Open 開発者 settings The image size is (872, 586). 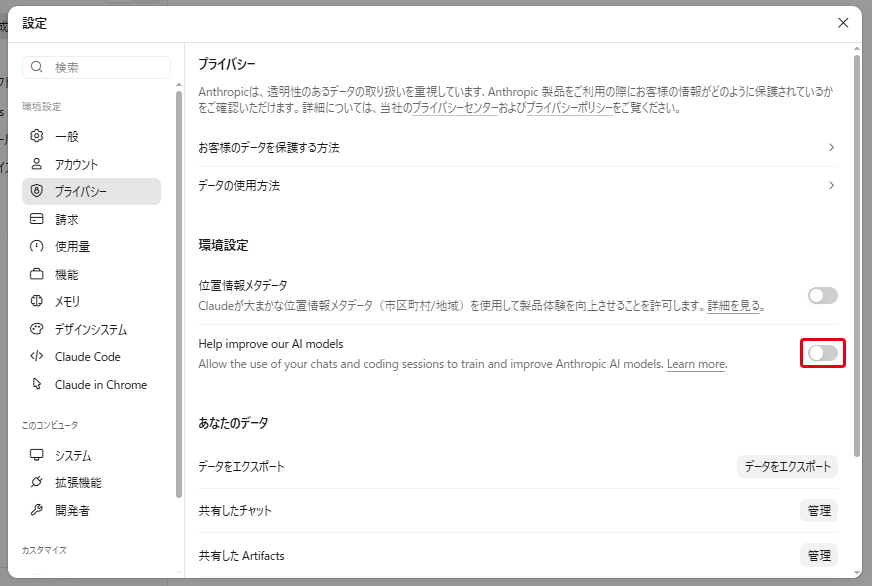coord(91,510)
